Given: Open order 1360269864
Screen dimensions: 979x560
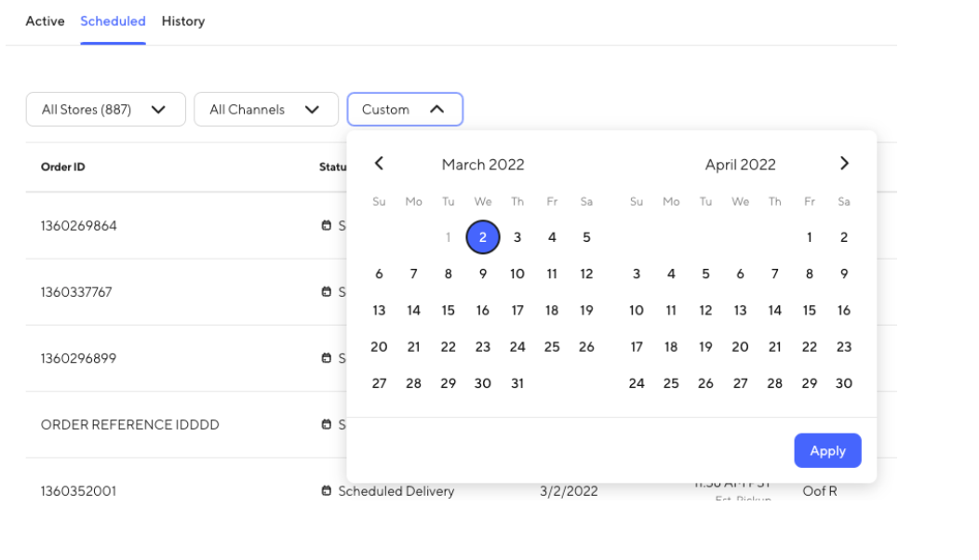Looking at the screenshot, I should coord(79,226).
